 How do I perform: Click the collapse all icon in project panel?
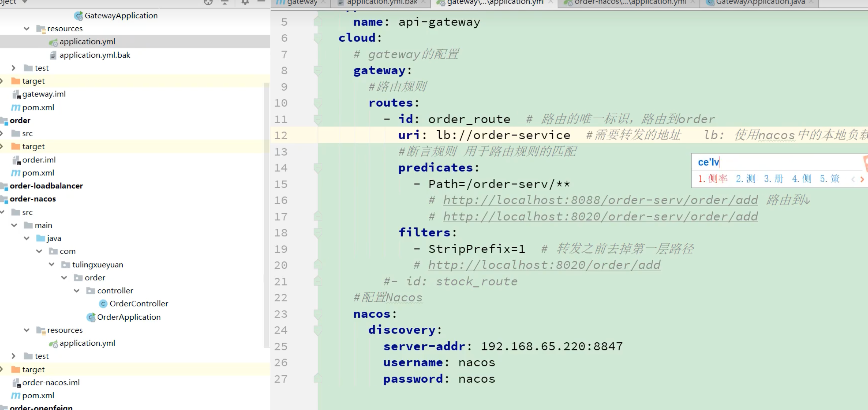click(225, 2)
